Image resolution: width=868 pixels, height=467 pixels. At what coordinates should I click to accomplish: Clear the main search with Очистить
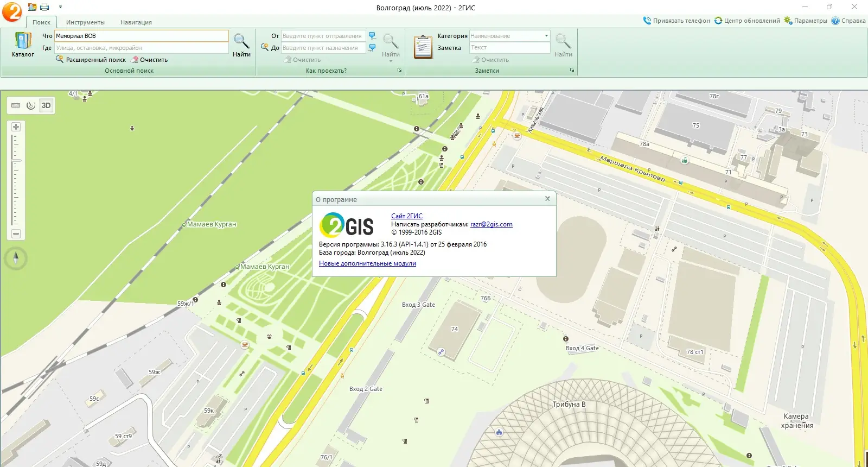click(x=150, y=60)
